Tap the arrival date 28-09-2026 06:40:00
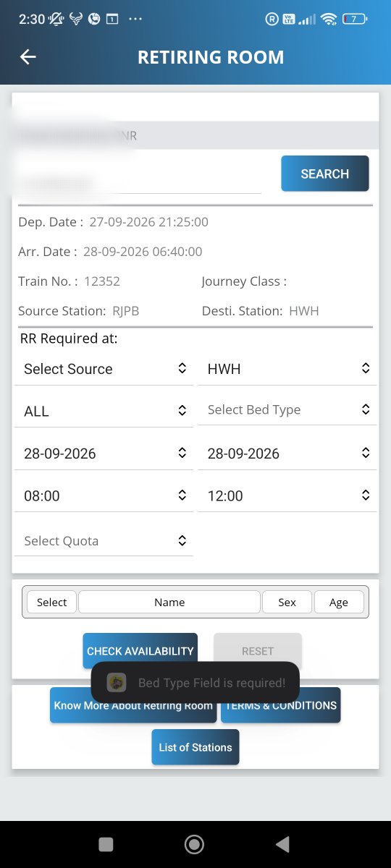The height and width of the screenshot is (868, 391). pyautogui.click(x=143, y=252)
